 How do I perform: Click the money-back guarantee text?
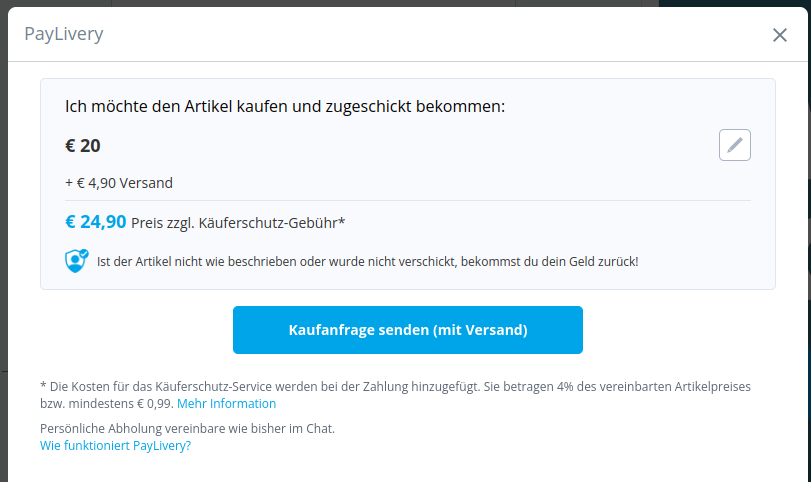click(367, 262)
